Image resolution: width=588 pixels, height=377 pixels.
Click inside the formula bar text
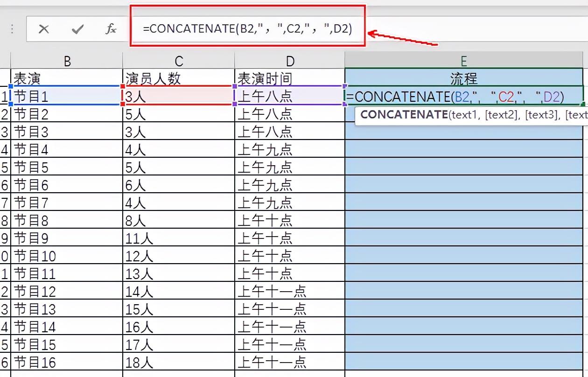click(x=247, y=29)
